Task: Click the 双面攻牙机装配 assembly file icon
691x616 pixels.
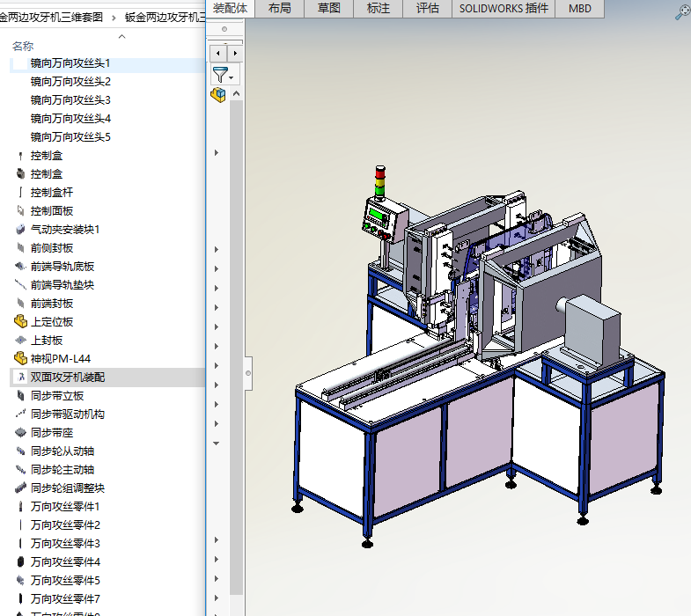Action: [20, 377]
